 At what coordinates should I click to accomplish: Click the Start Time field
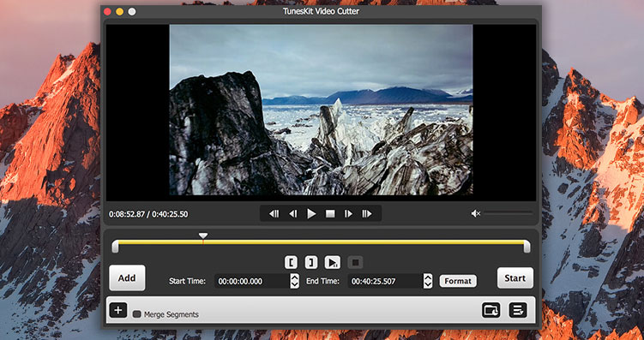252,282
